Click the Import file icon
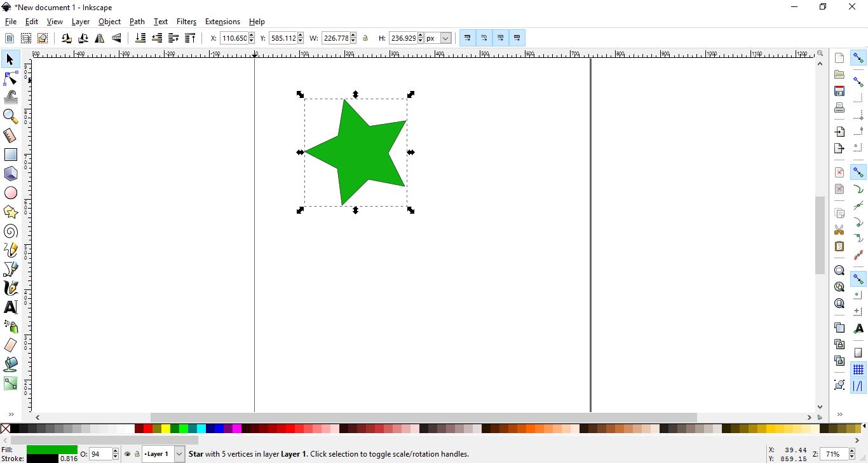 pyautogui.click(x=839, y=132)
